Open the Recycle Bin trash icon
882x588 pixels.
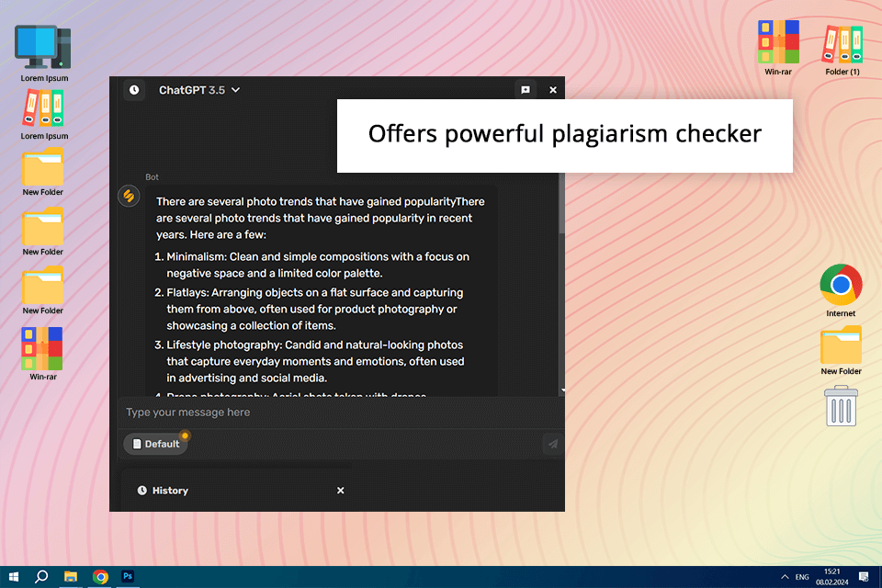(841, 406)
